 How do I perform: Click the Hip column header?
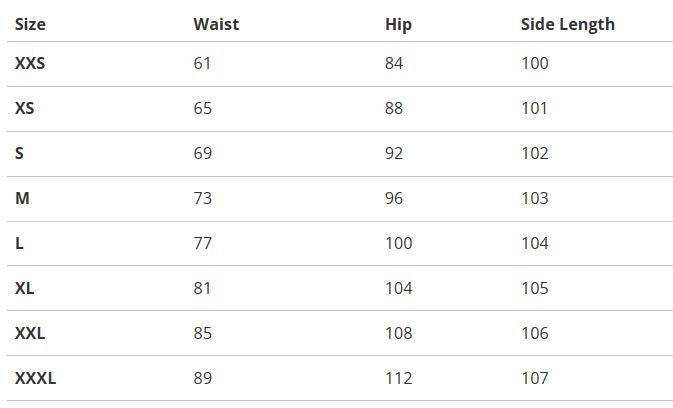point(398,24)
